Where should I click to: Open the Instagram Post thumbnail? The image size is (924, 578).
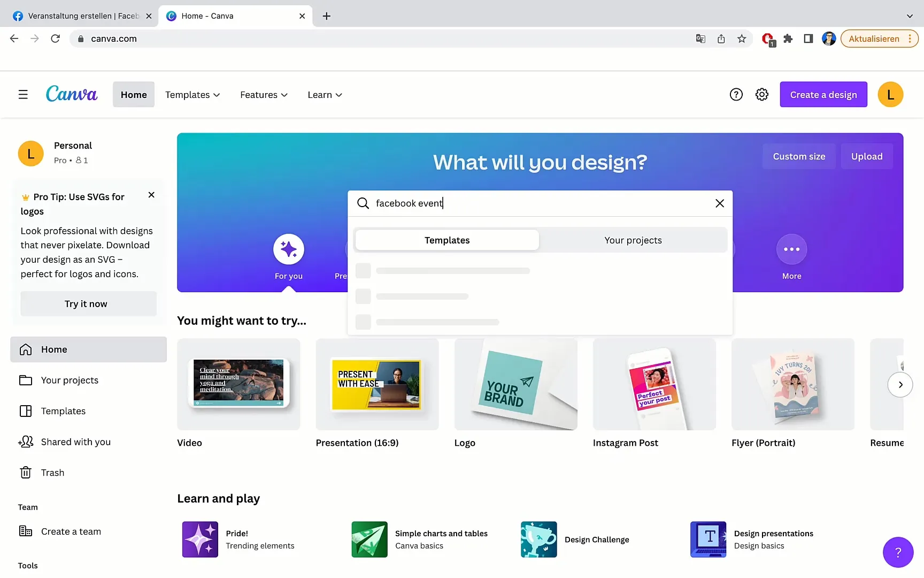(654, 384)
